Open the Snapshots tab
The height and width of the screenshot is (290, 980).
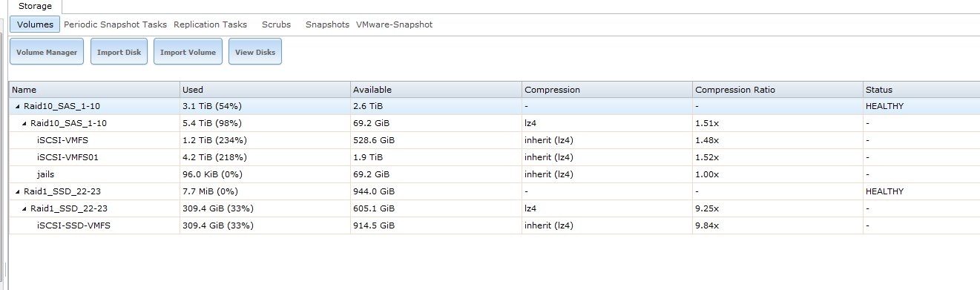tap(327, 24)
